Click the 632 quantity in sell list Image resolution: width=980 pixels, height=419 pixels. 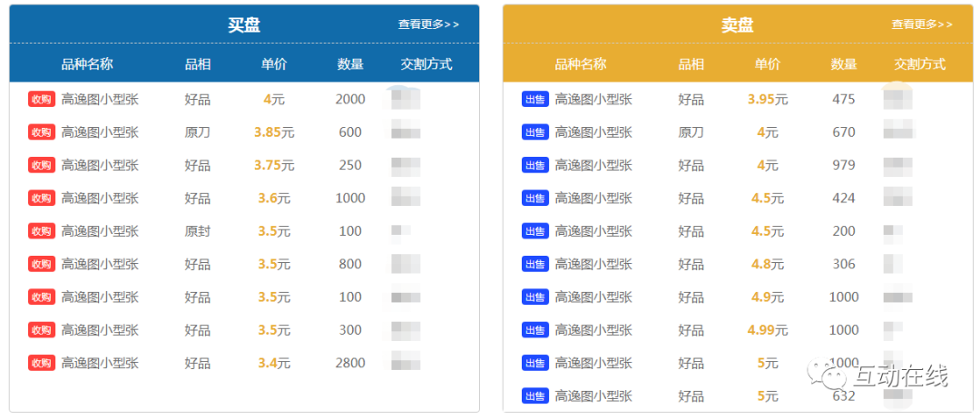pos(844,396)
